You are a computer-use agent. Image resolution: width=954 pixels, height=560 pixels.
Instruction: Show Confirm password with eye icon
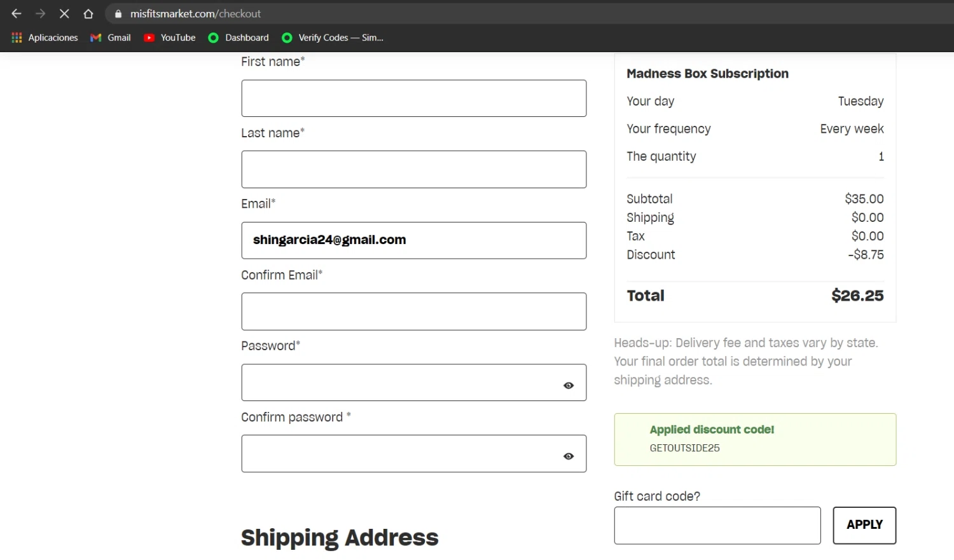coord(569,456)
